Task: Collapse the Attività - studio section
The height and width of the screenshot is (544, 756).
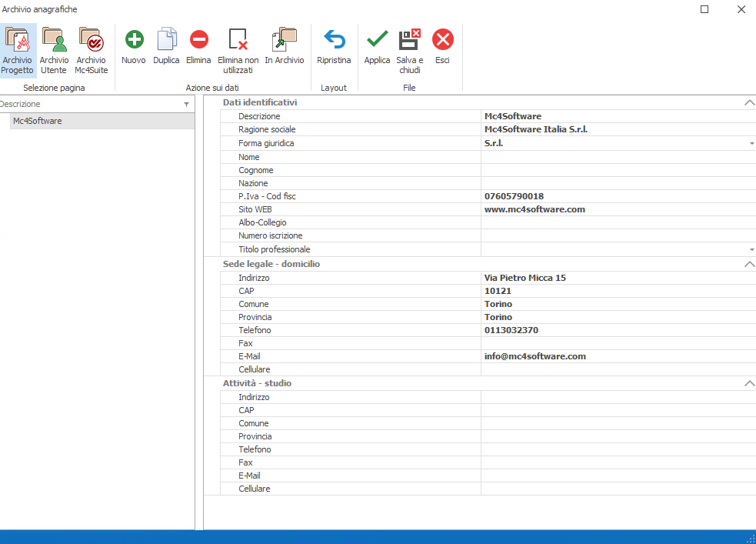Action: [x=749, y=383]
